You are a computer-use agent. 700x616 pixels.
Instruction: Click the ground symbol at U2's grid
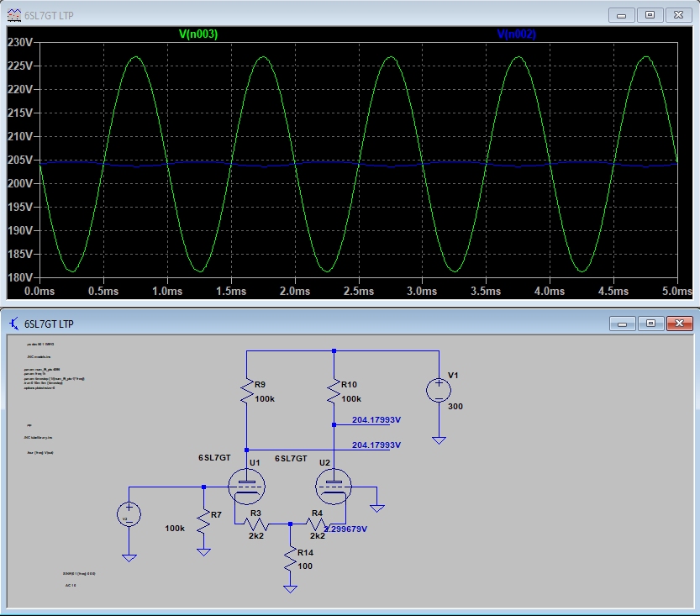pyautogui.click(x=377, y=508)
